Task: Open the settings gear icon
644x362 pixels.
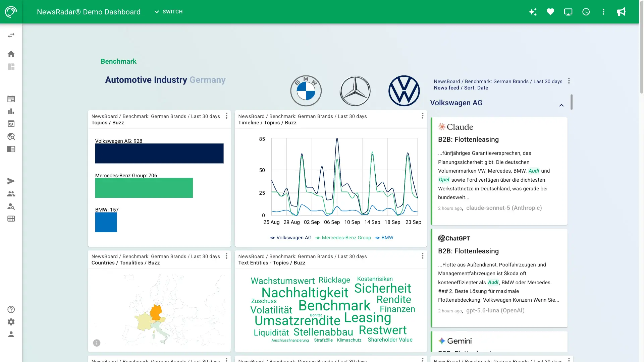Action: [x=11, y=322]
